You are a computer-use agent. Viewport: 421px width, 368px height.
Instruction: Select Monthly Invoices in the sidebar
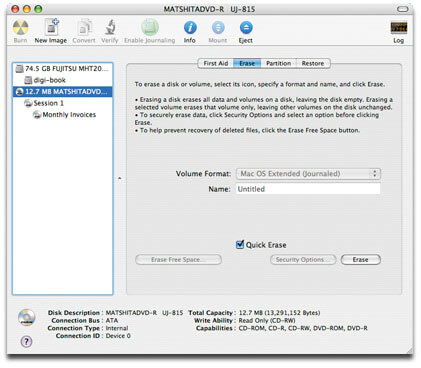click(x=63, y=115)
